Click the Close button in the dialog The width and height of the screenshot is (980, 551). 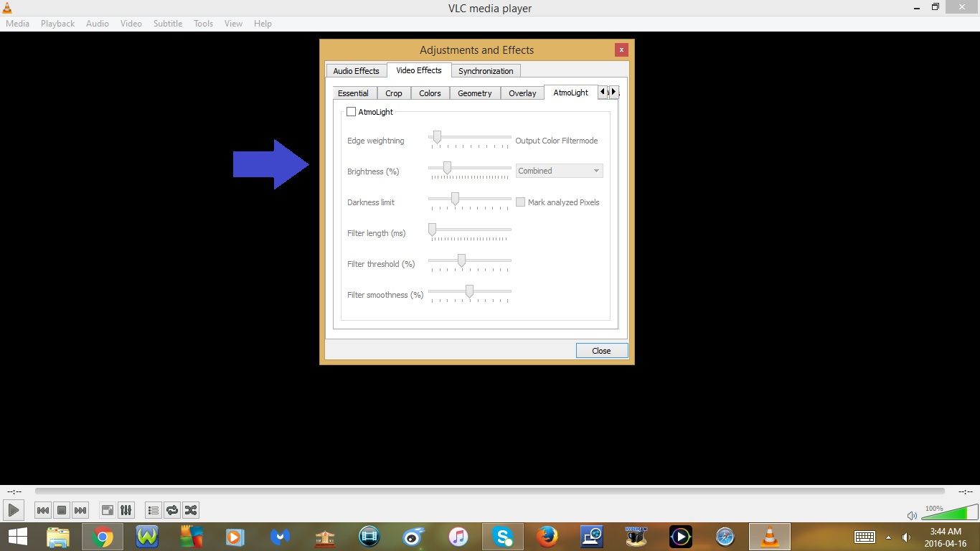[x=601, y=351]
